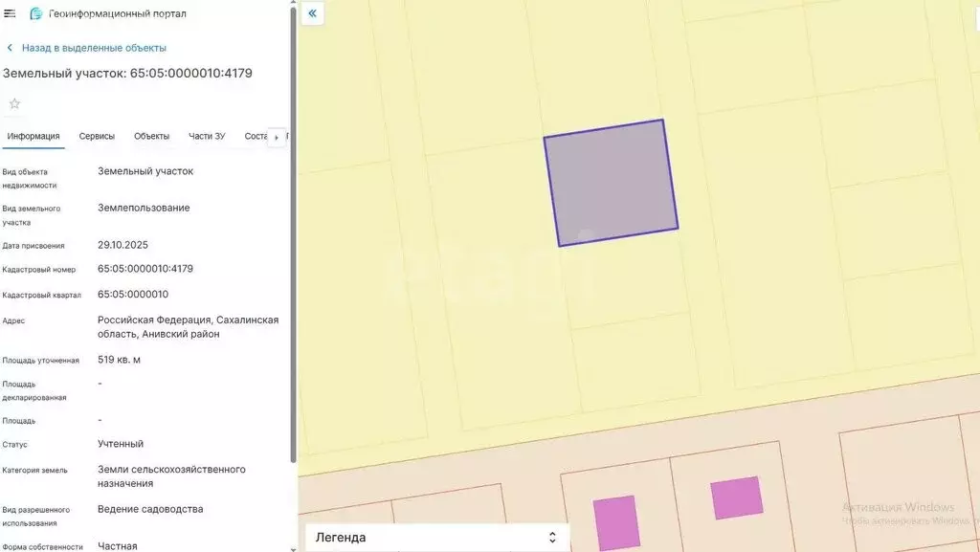Screen dimensions: 980x552
Task: Click the back arrow beside 'Назад в выделенные объекты'
Action: point(11,48)
